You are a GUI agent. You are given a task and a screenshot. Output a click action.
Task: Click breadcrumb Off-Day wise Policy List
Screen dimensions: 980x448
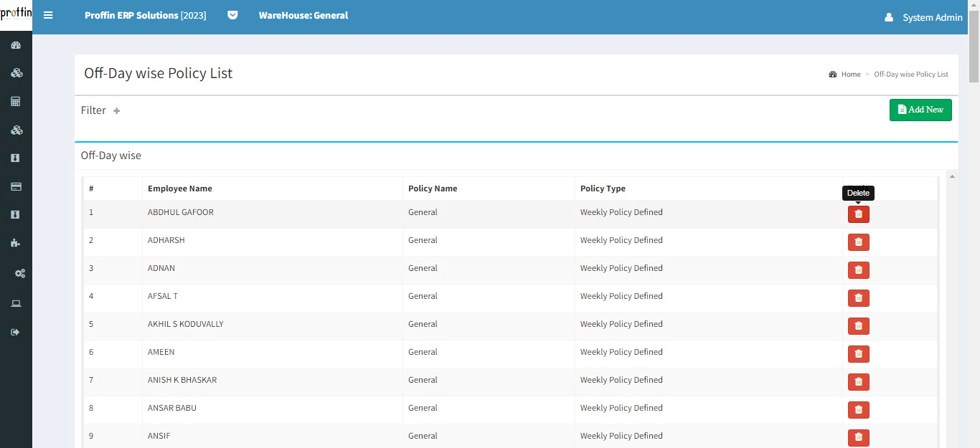pos(911,75)
